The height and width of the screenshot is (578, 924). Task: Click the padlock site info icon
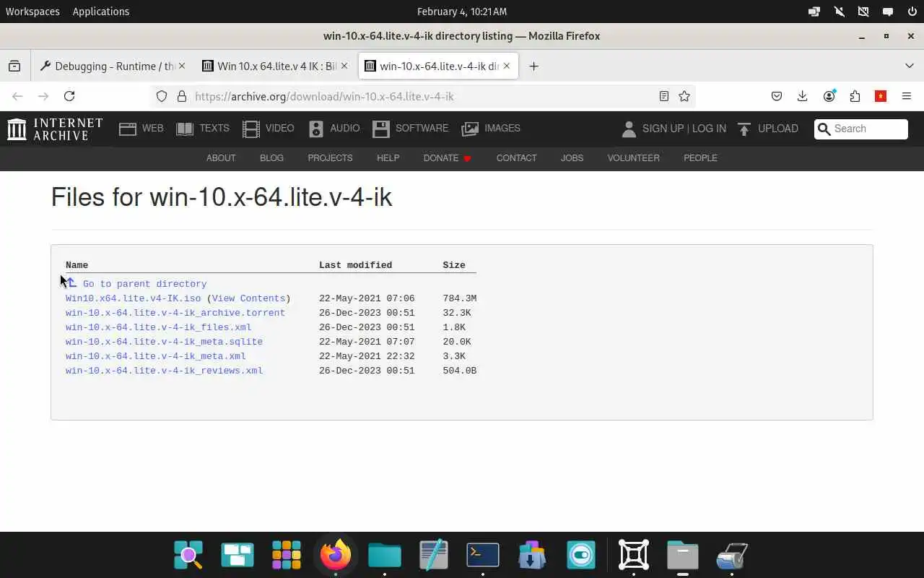pos(182,96)
